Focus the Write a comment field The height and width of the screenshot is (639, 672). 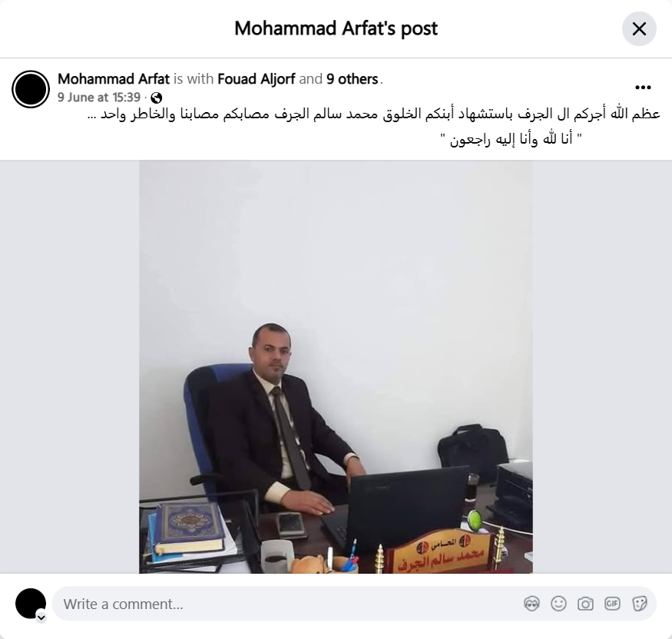287,604
